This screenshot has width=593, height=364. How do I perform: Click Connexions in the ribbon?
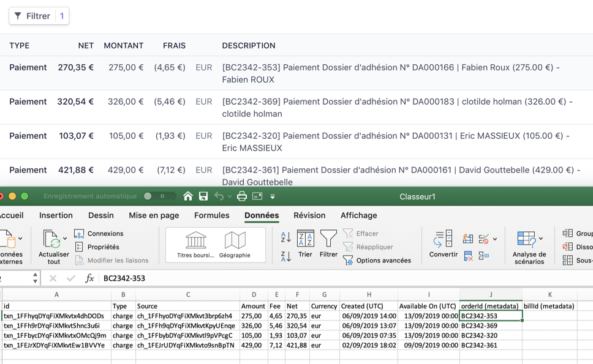[105, 234]
